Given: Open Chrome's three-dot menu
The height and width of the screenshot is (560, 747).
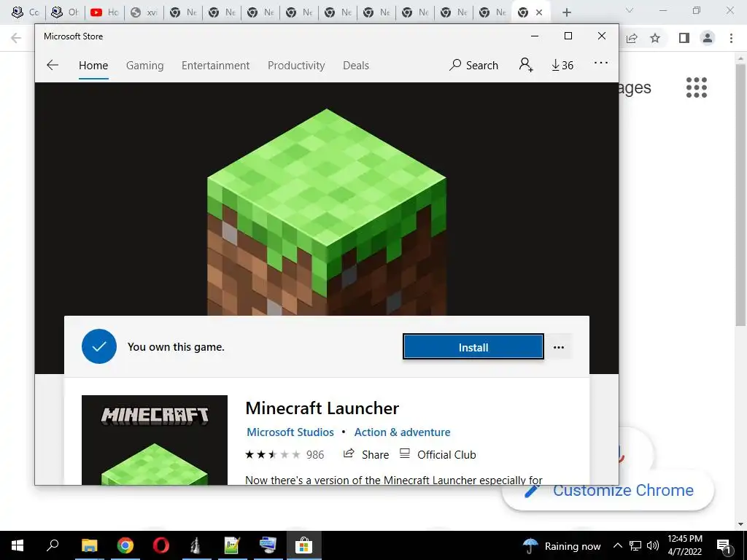Looking at the screenshot, I should [x=731, y=38].
